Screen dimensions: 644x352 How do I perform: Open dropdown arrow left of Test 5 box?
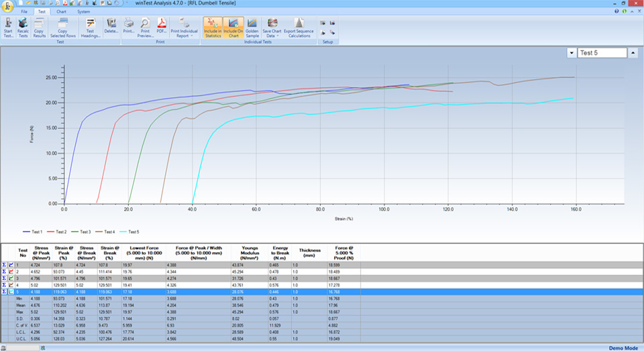[x=572, y=53]
